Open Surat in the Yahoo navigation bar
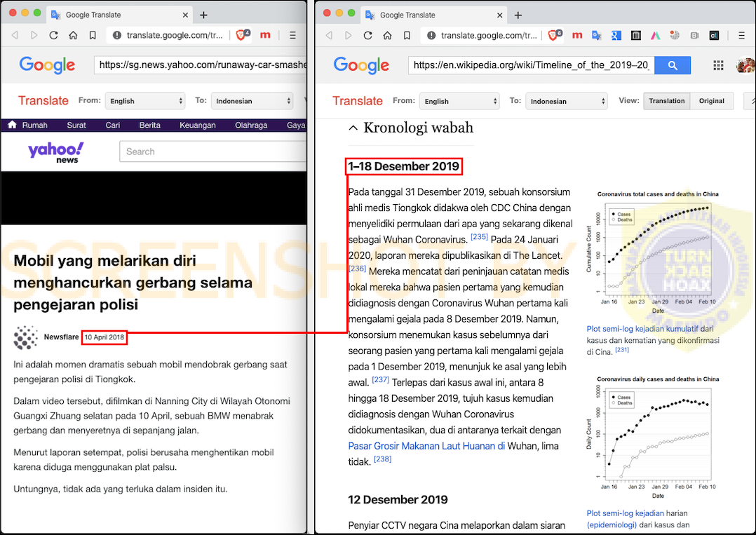Viewport: 756px width, 535px height. pos(76,126)
